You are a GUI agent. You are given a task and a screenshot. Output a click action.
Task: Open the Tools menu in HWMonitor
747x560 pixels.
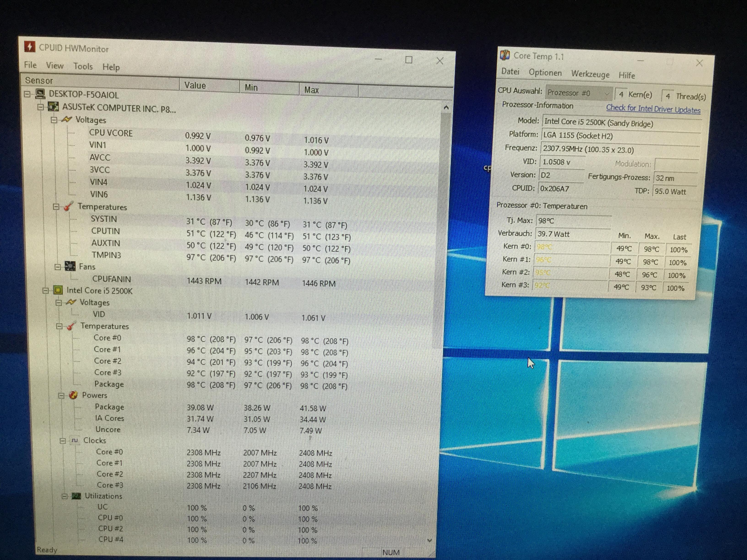[83, 66]
